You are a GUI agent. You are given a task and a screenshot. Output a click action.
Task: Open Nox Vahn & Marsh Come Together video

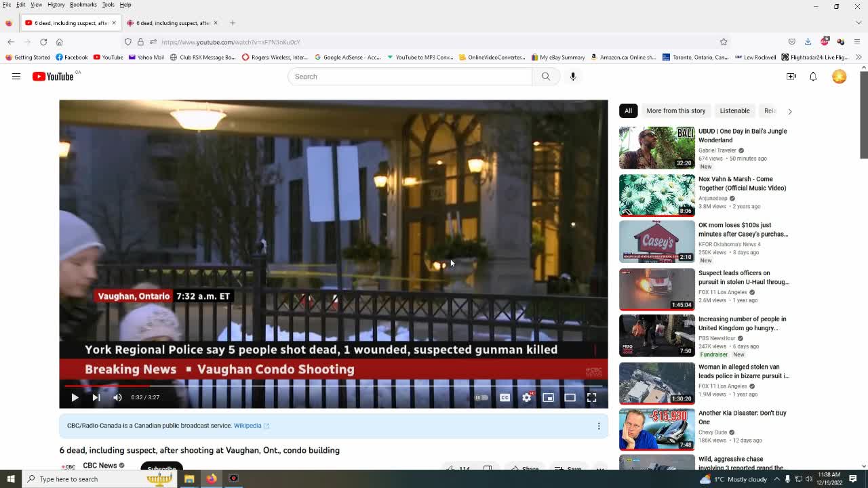point(742,184)
